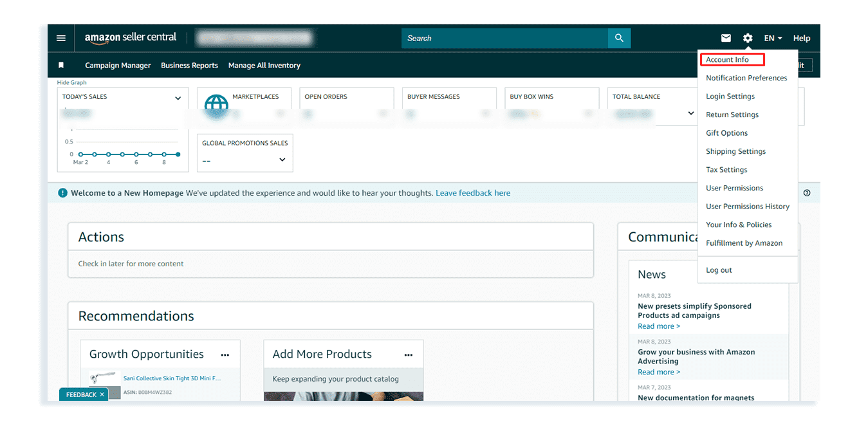
Task: Open Growth Opportunities options via ellipsis icon
Action: tap(225, 355)
